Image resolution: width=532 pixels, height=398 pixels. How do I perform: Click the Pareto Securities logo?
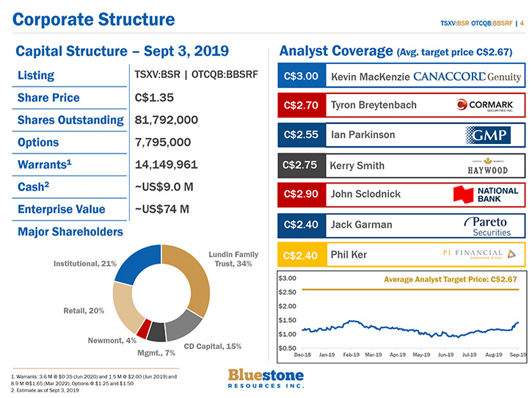(x=487, y=226)
